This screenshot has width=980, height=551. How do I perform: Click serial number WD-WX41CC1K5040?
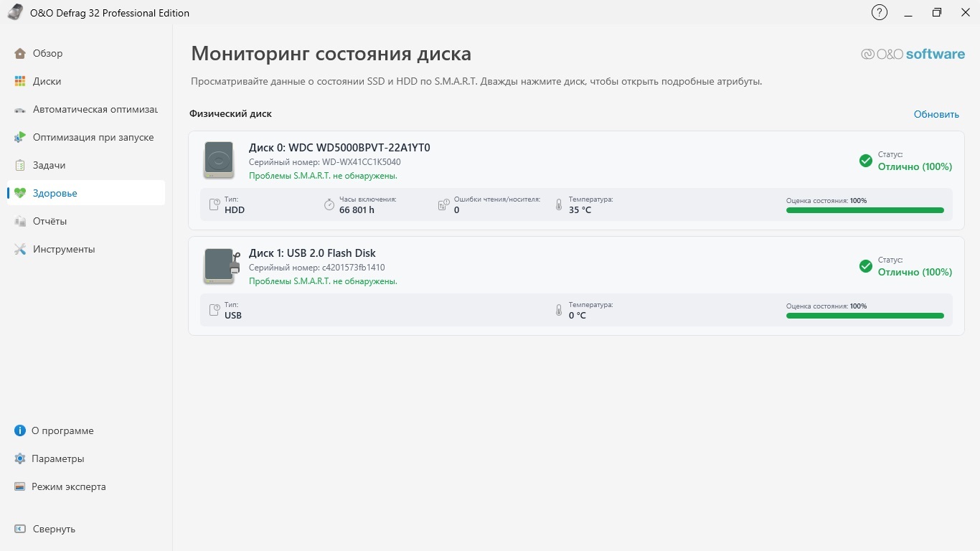362,162
